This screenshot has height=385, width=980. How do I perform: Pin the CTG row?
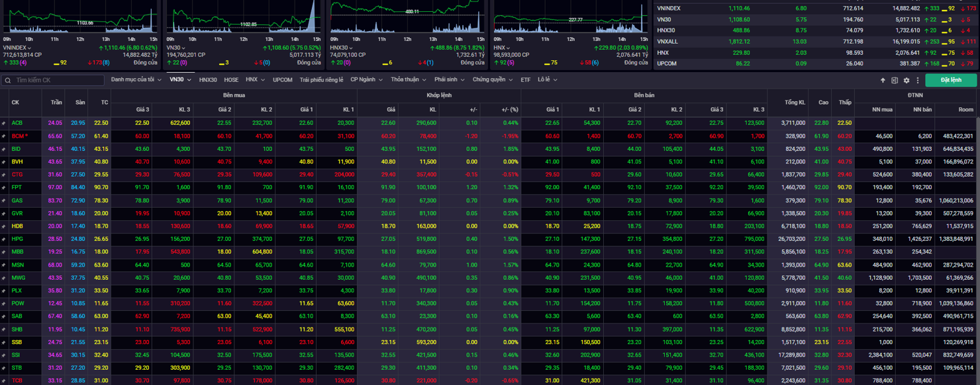[x=3, y=175]
